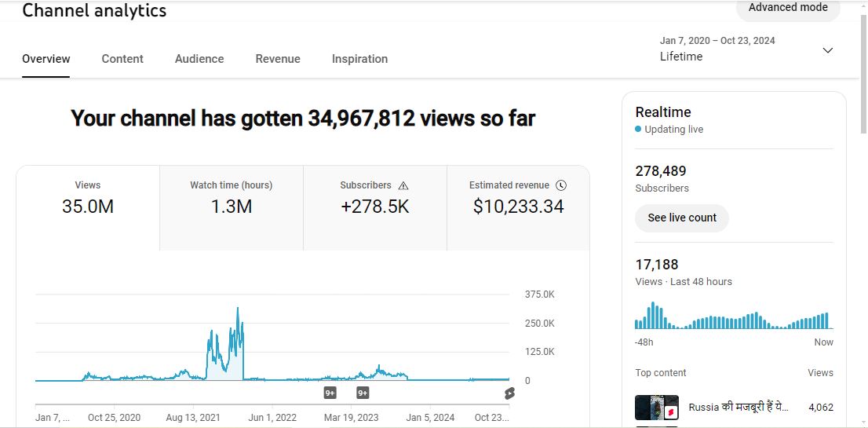
Task: Click the Shorts badge on the Russia video thumbnail
Action: click(671, 412)
